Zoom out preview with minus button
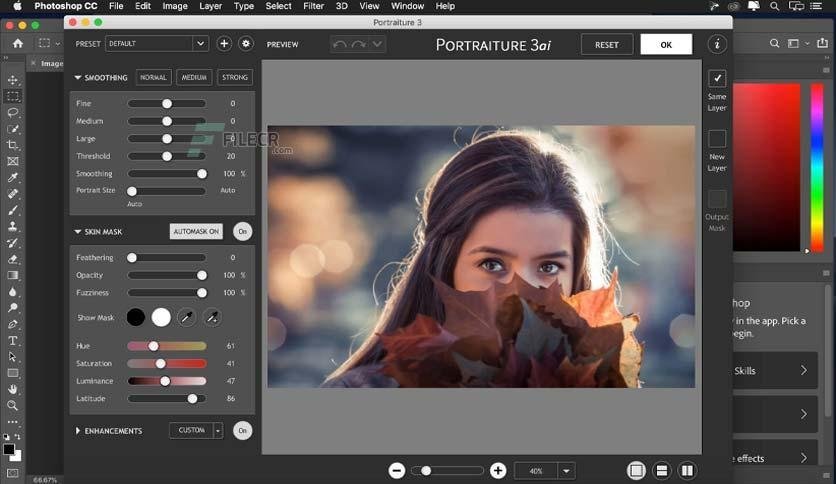 click(x=397, y=471)
